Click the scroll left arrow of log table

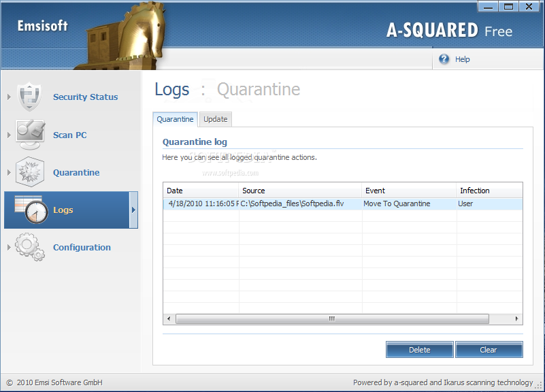coord(169,318)
